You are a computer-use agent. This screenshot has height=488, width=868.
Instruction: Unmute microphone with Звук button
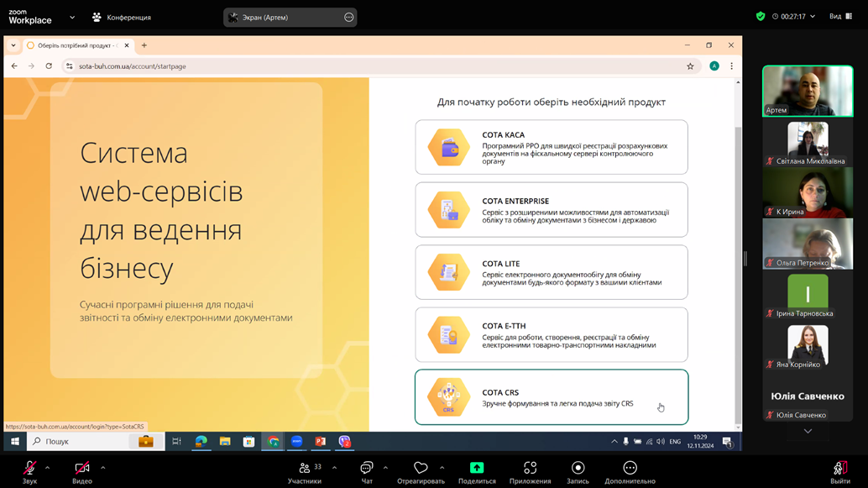(x=30, y=472)
